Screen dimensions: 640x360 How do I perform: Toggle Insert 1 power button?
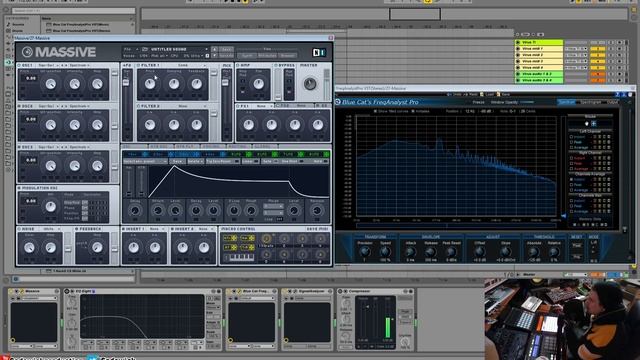pos(124,229)
